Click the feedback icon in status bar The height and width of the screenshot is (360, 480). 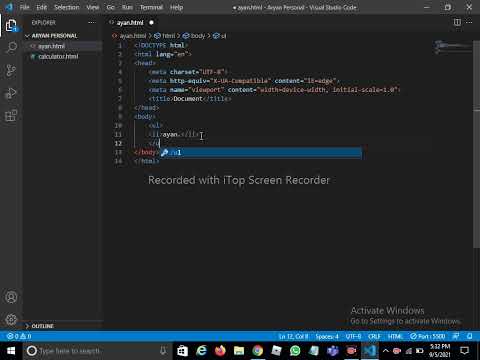[456, 336]
